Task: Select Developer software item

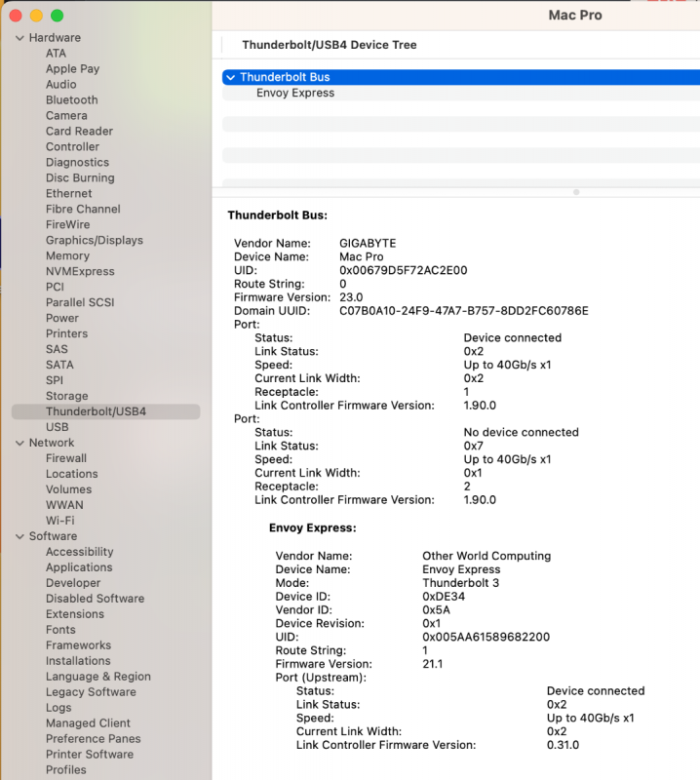Action: pyautogui.click(x=73, y=583)
